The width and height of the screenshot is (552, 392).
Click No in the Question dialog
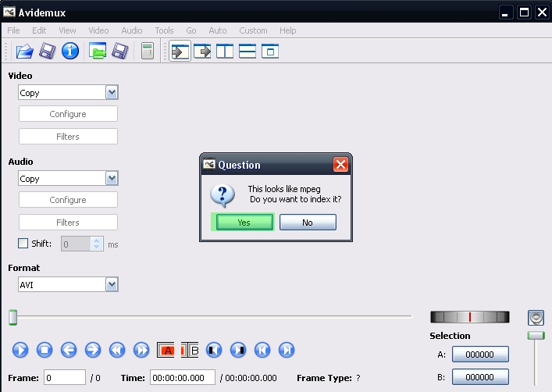pos(308,223)
